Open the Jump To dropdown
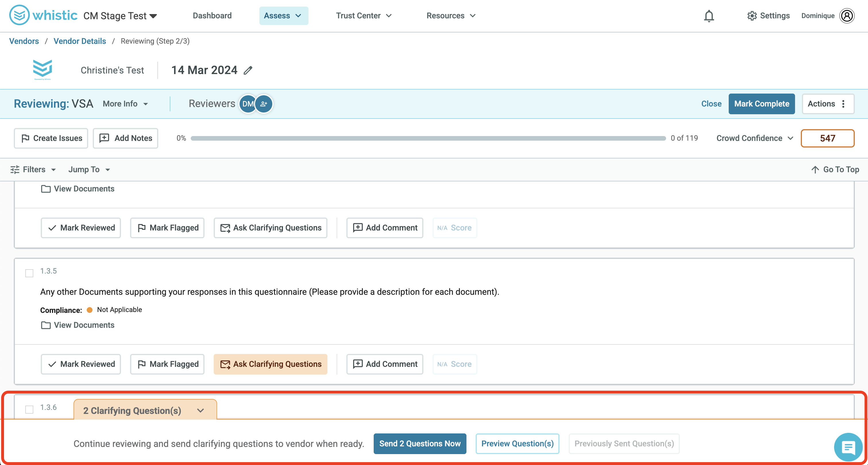868x465 pixels. coord(89,169)
